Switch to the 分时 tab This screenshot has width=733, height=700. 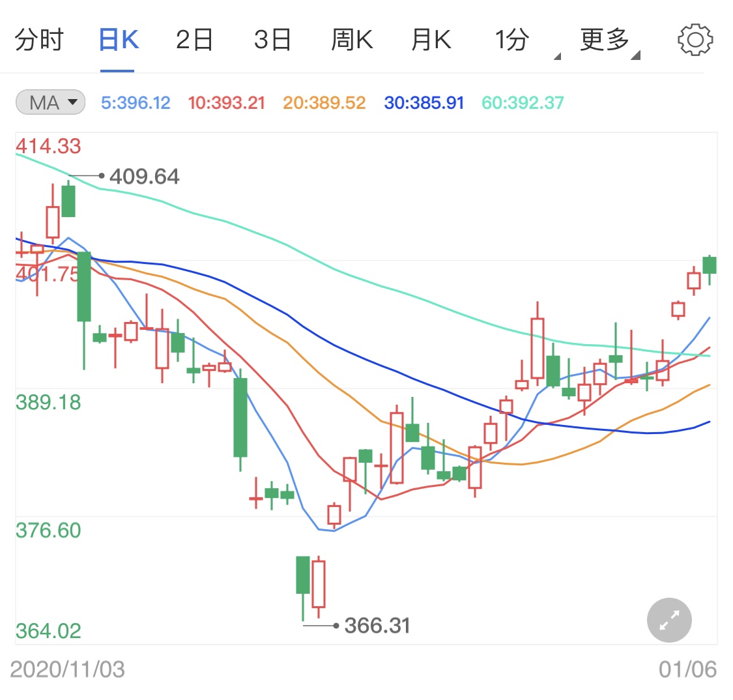pos(39,40)
